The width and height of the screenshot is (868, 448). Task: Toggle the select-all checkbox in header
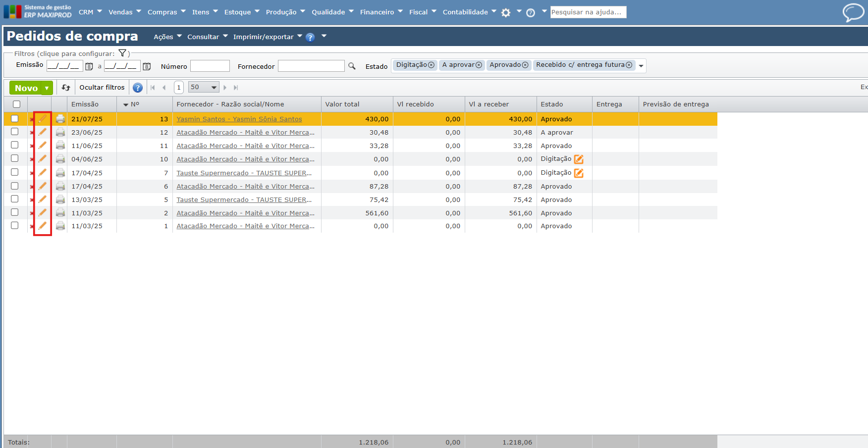[16, 104]
